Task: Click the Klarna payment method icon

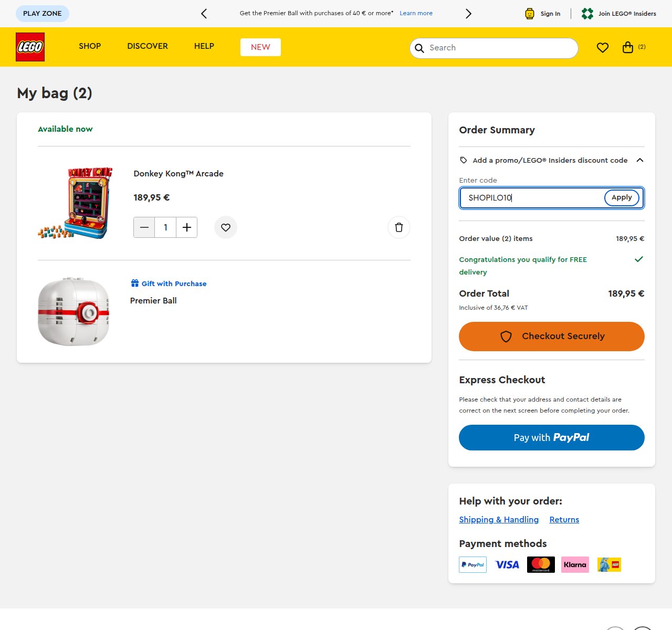Action: point(575,564)
